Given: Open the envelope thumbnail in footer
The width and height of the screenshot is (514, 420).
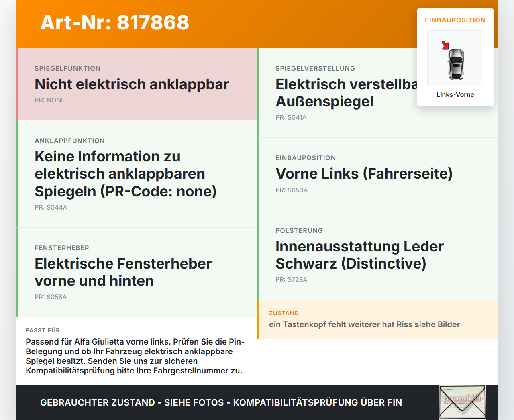Looking at the screenshot, I should [x=462, y=402].
